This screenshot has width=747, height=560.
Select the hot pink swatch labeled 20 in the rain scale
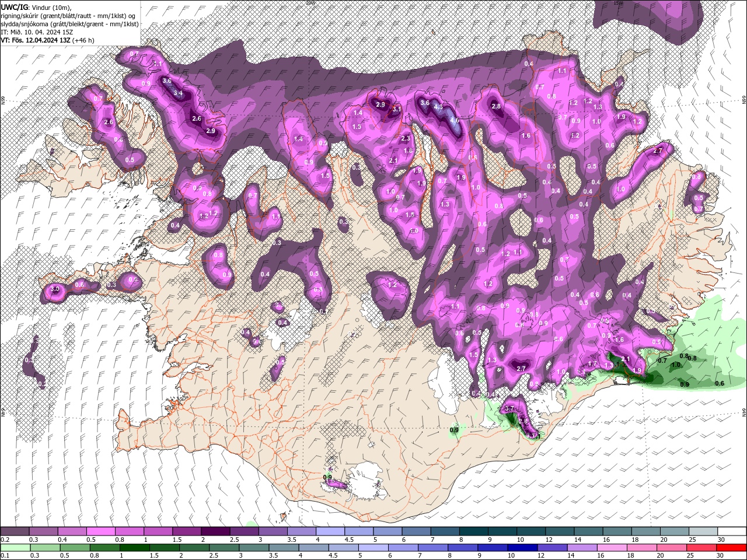click(672, 548)
